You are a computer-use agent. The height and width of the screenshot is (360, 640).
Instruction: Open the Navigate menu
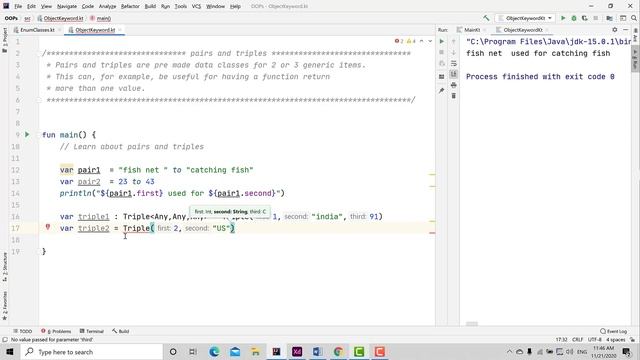click(67, 7)
